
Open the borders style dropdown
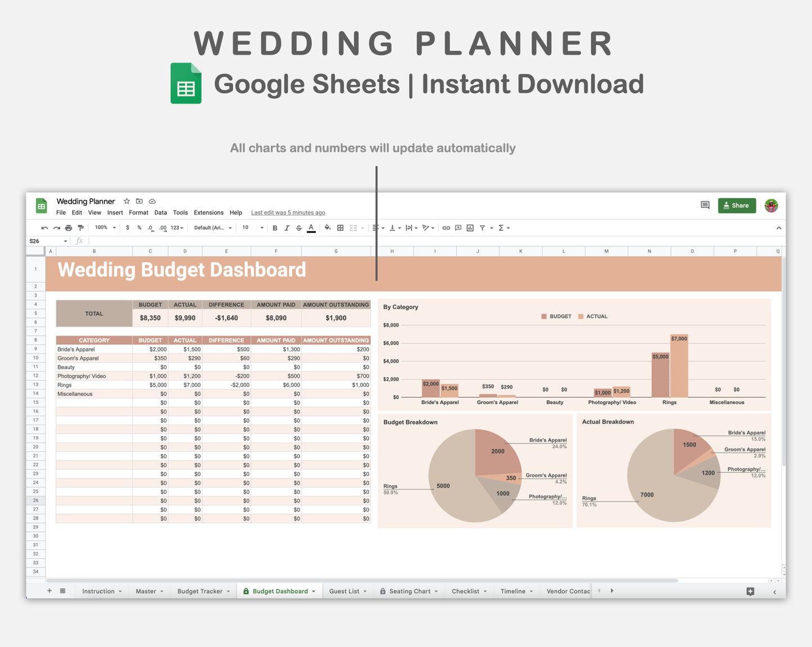point(339,227)
